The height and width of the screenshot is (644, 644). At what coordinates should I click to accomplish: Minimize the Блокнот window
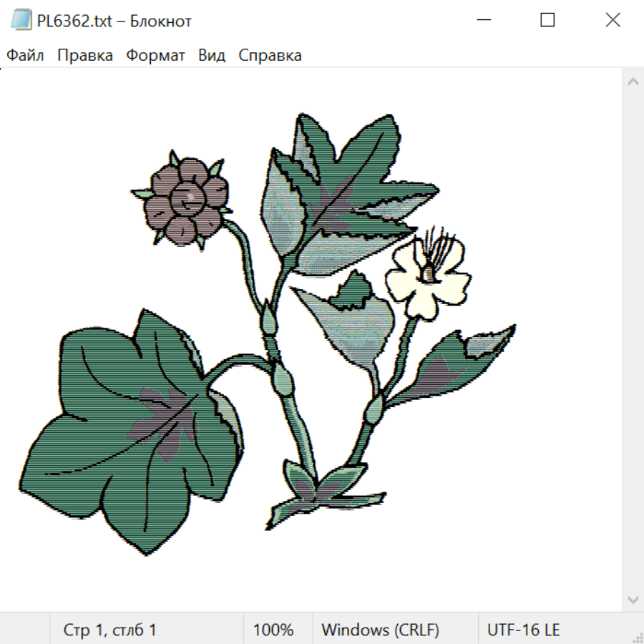484,20
